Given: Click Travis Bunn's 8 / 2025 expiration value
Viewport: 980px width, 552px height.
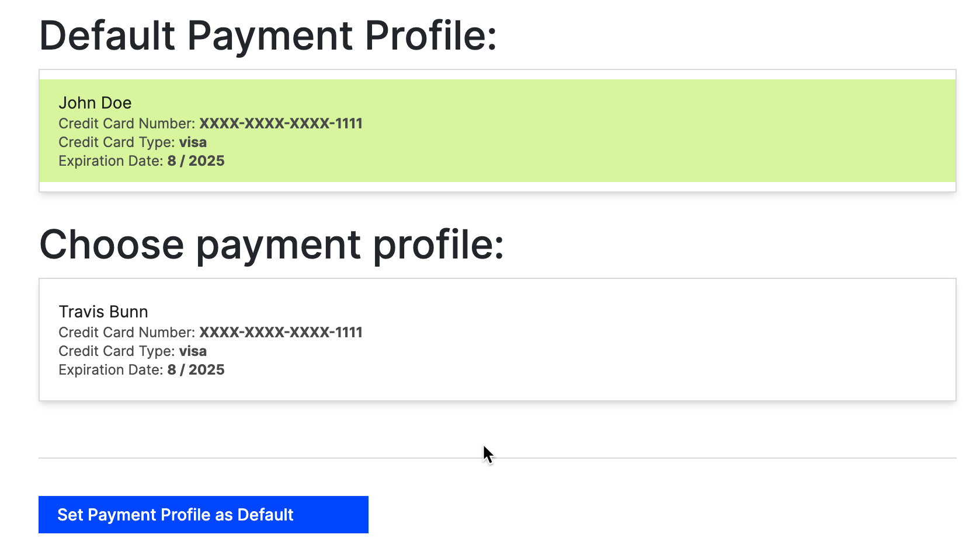Looking at the screenshot, I should pos(196,369).
